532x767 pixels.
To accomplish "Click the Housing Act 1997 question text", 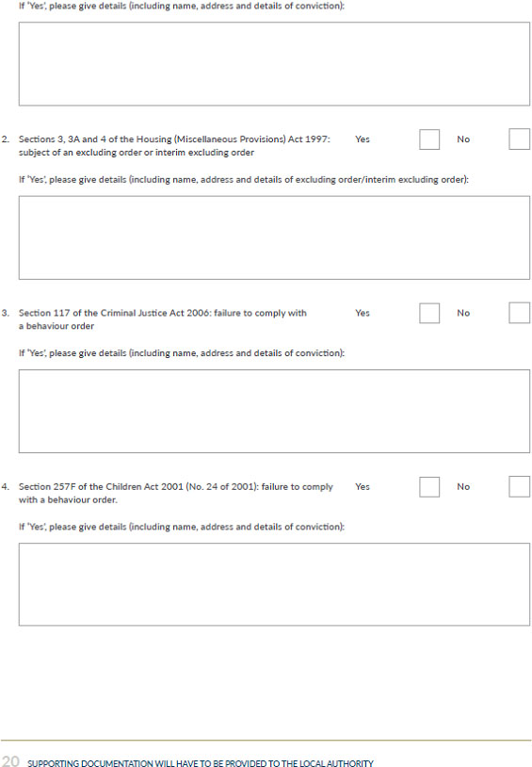I will [174, 146].
